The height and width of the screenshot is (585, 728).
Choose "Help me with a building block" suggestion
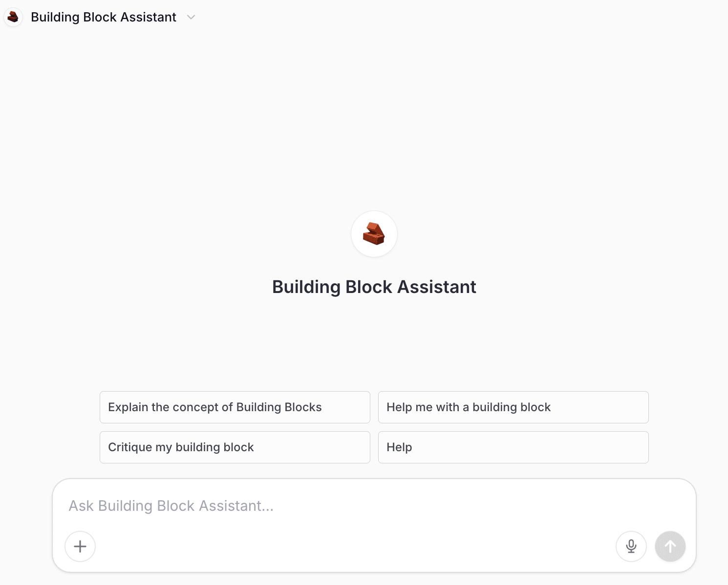514,407
